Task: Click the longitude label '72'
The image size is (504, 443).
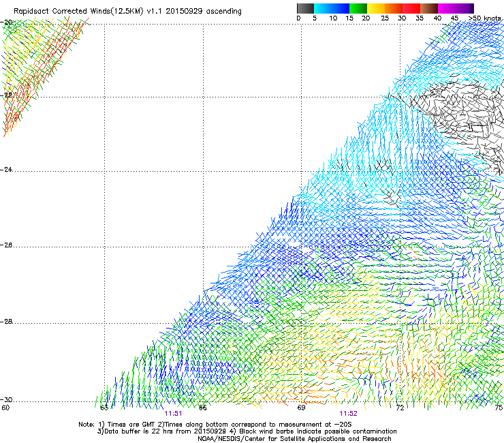Action: (x=400, y=408)
